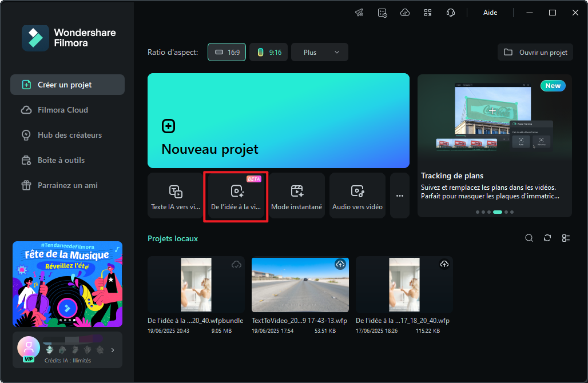The image size is (588, 383).
Task: Launch Mode instantané
Action: (297, 196)
